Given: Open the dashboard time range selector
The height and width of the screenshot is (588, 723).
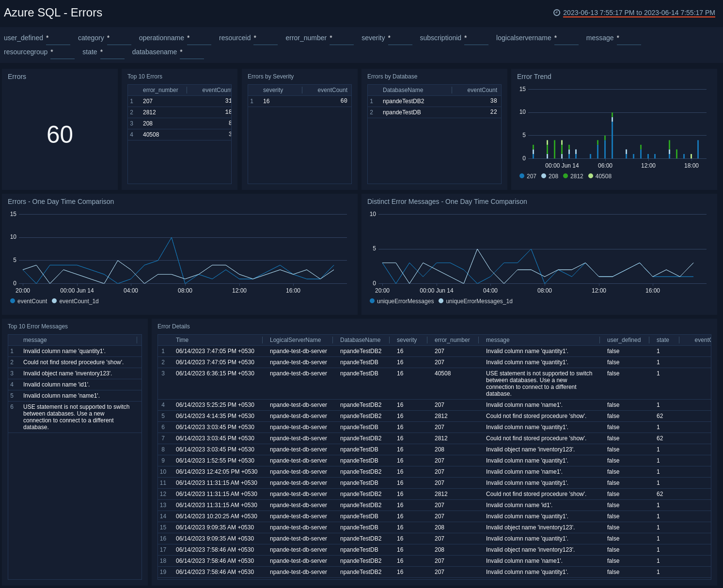Looking at the screenshot, I should pos(639,13).
